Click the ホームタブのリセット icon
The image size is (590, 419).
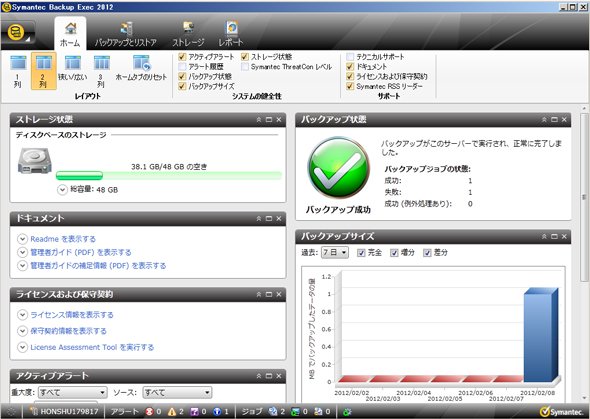(142, 62)
